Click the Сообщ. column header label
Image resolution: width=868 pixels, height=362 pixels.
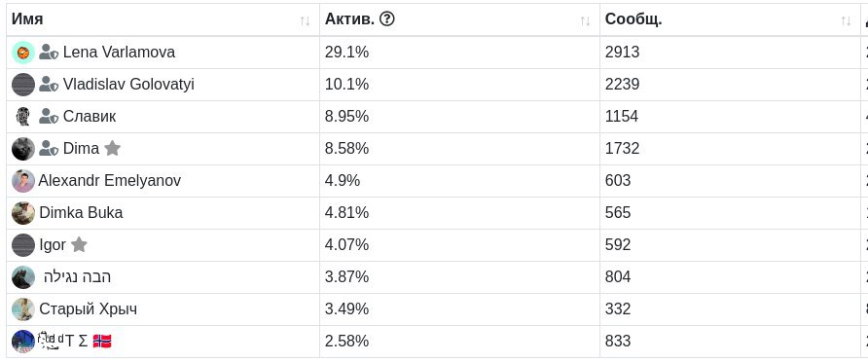pos(633,19)
